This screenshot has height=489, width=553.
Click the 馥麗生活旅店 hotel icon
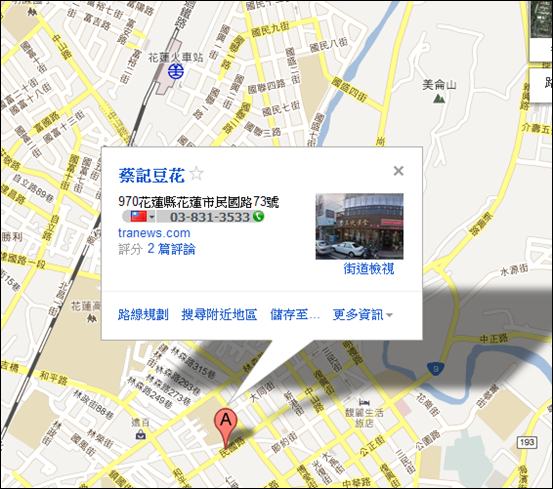[364, 402]
